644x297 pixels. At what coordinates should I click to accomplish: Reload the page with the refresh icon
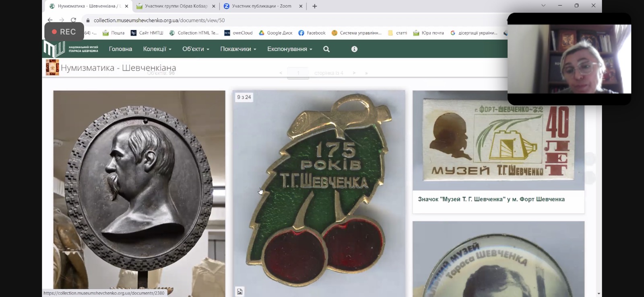click(x=73, y=20)
